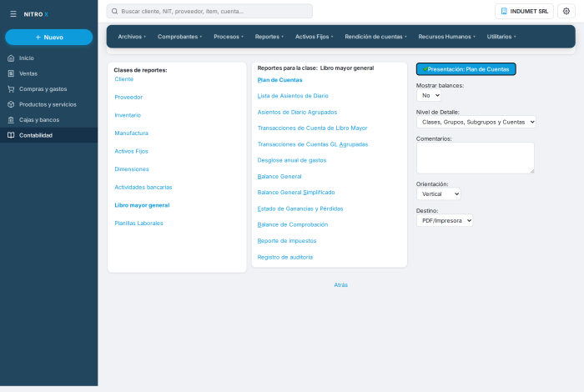Open Transacciones de Cuenta de Libro Mayor
This screenshot has height=392, width=584.
(x=313, y=128)
